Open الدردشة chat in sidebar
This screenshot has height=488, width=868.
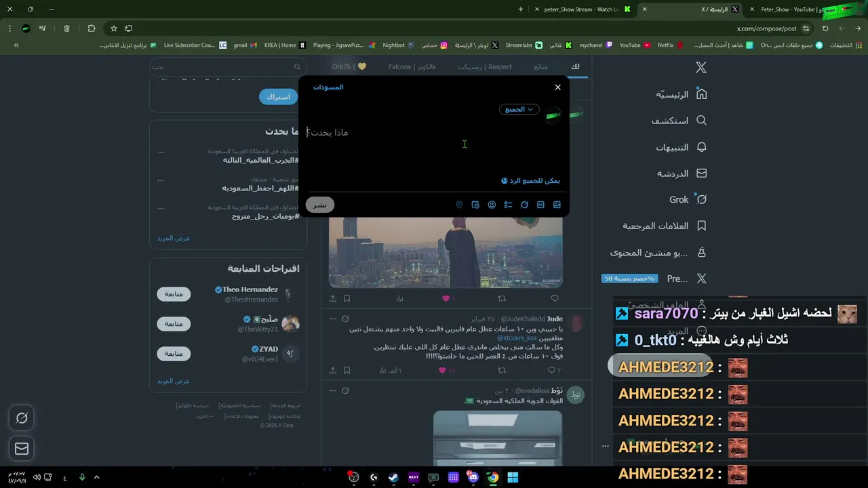[682, 174]
